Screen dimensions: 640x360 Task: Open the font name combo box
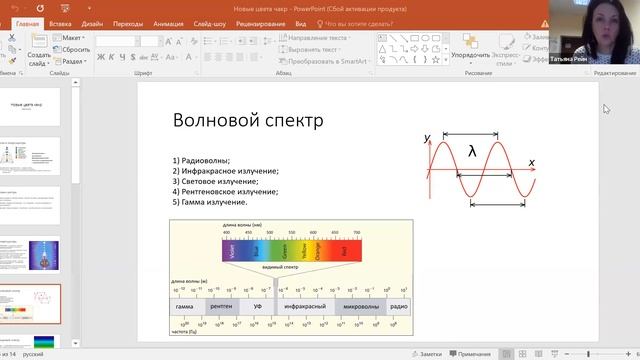coord(118,41)
